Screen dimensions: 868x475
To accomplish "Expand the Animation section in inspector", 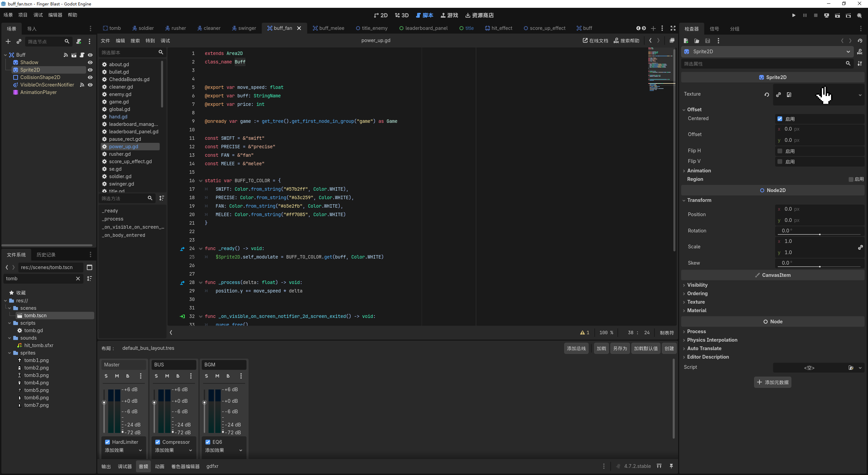I will click(699, 171).
